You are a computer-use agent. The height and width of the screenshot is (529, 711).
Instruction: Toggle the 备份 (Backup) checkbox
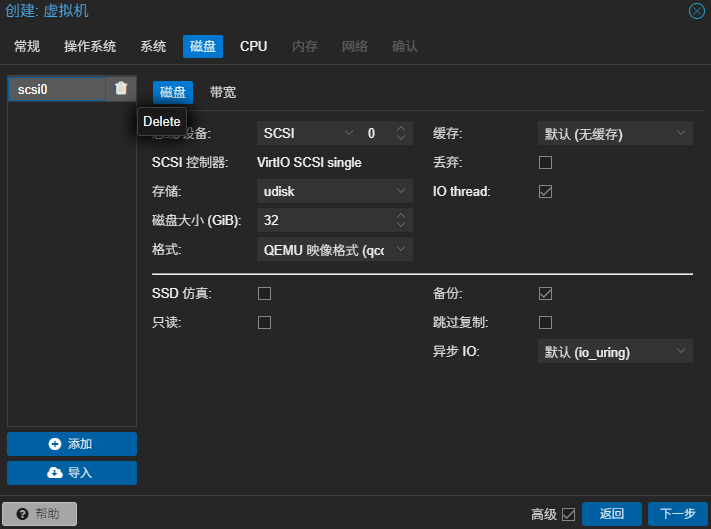click(545, 294)
